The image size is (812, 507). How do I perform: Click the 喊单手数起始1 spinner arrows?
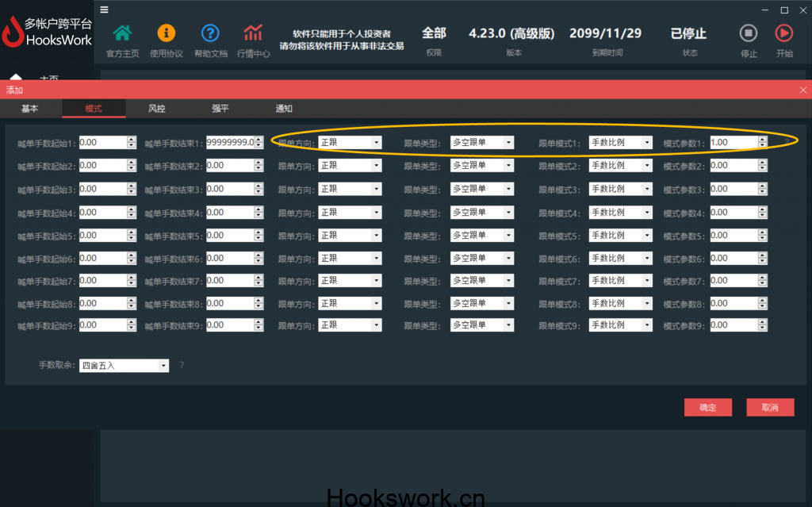click(131, 143)
